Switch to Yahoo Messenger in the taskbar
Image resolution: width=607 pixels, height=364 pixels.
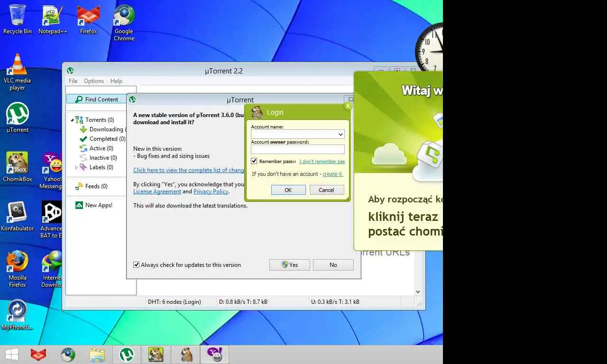click(x=215, y=355)
